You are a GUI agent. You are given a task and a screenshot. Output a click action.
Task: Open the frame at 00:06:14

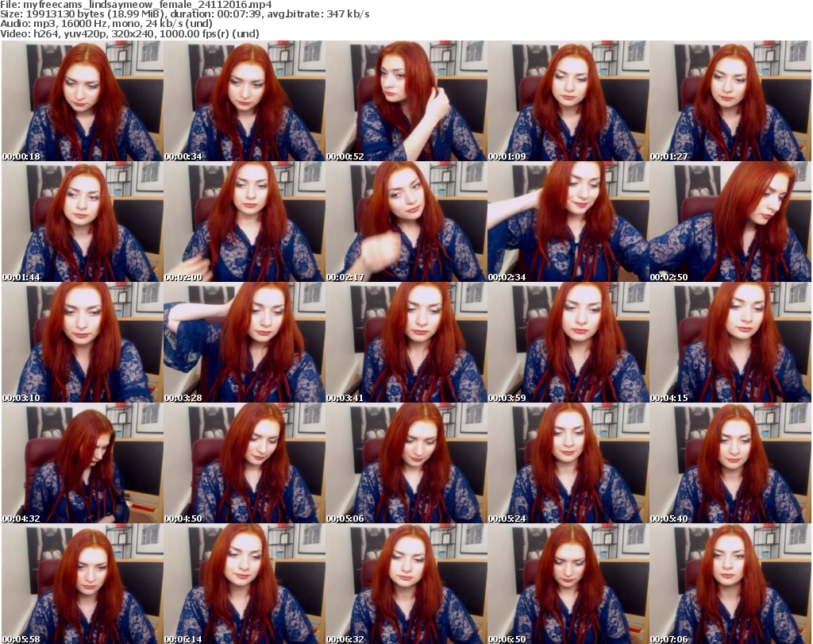245,584
